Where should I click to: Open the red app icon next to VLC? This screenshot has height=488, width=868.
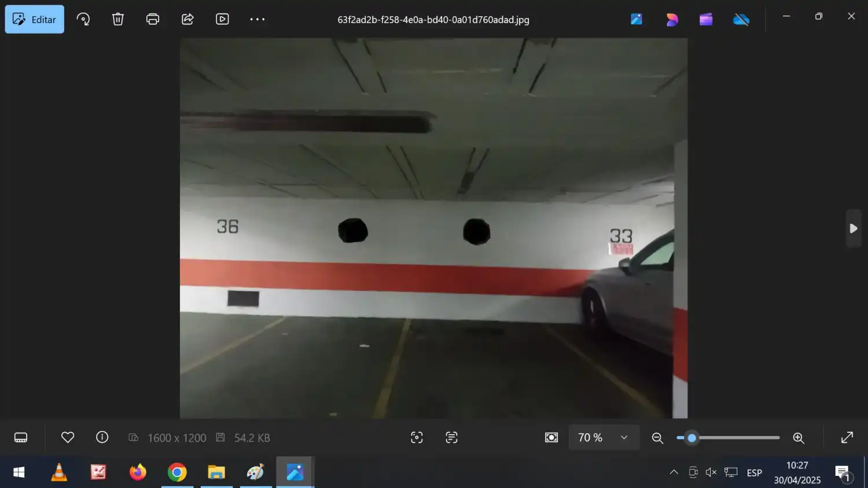point(98,472)
